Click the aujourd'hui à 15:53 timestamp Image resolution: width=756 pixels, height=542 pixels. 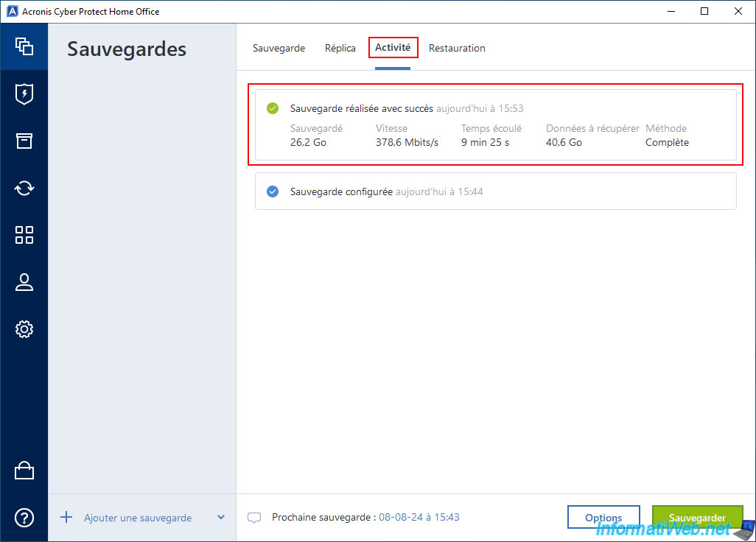coord(480,108)
